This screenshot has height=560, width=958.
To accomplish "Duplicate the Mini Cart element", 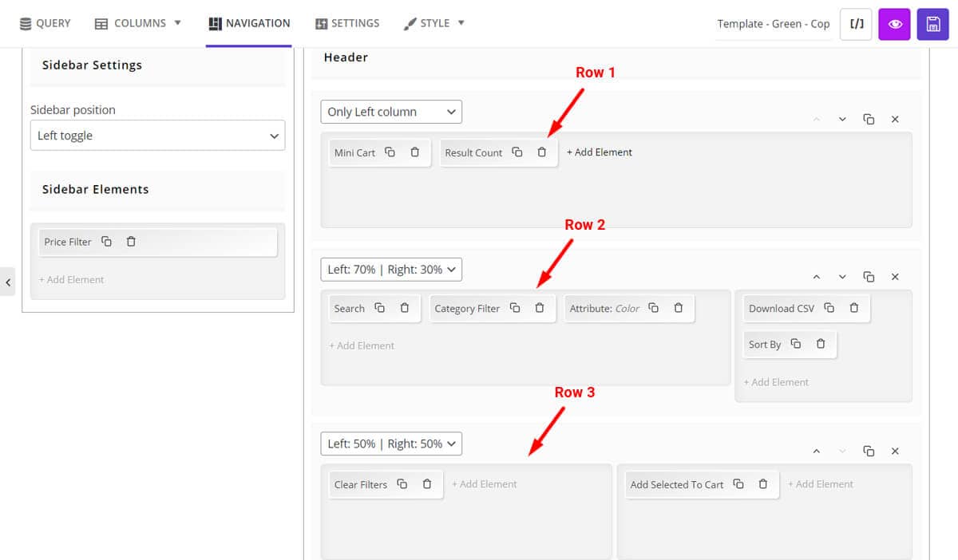I will tap(389, 152).
